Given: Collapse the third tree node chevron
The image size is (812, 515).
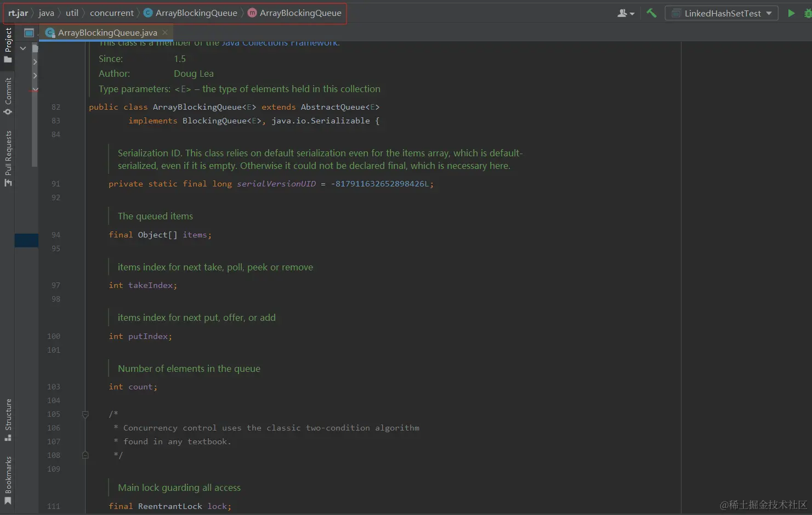Looking at the screenshot, I should click(x=35, y=89).
